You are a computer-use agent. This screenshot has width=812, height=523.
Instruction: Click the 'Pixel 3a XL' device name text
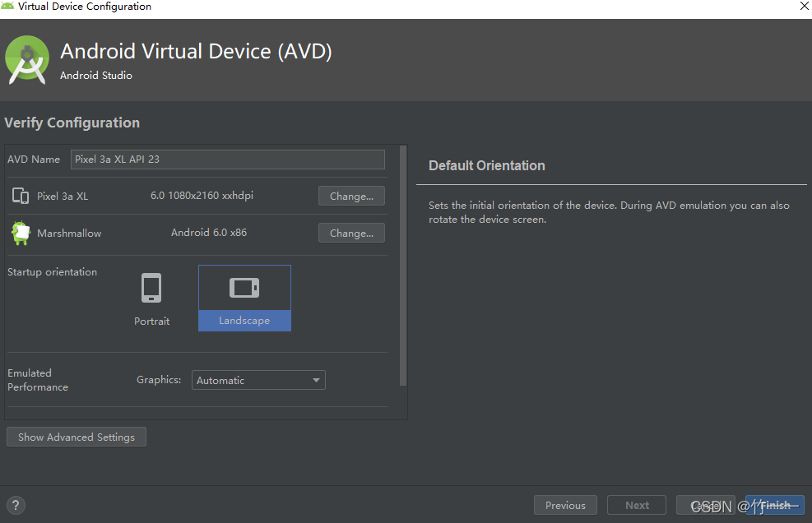63,197
